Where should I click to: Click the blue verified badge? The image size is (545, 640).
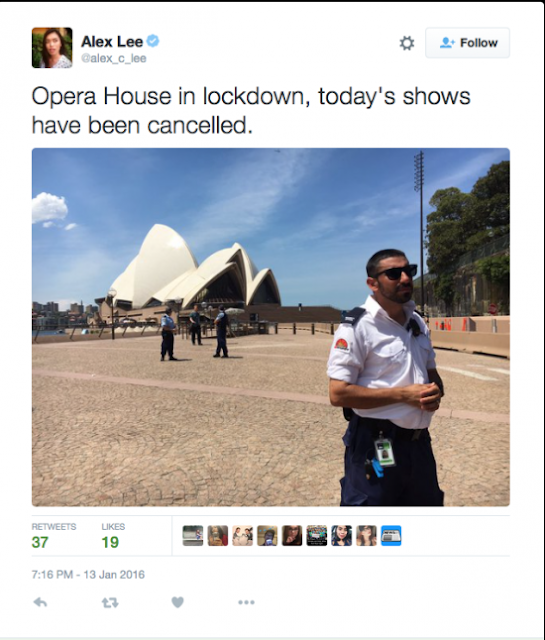coord(153,41)
